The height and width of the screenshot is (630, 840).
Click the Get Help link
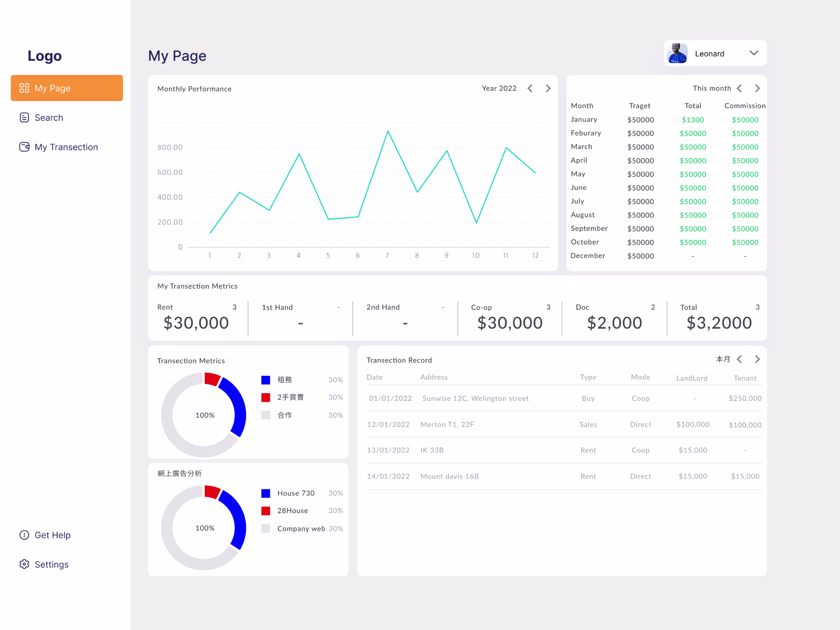click(x=52, y=535)
